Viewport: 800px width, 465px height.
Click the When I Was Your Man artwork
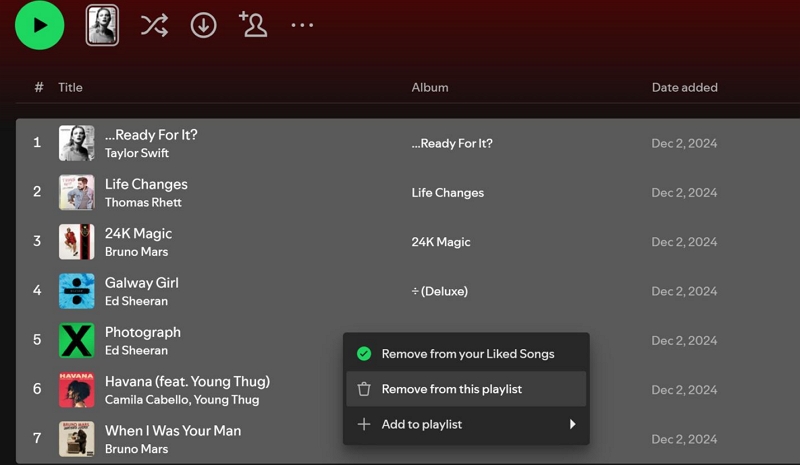[x=77, y=439]
